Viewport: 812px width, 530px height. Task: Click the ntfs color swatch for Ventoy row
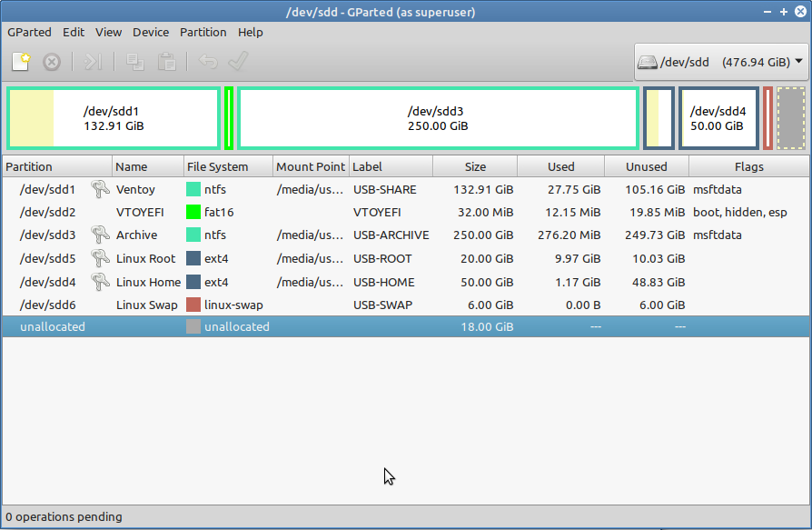tap(193, 189)
